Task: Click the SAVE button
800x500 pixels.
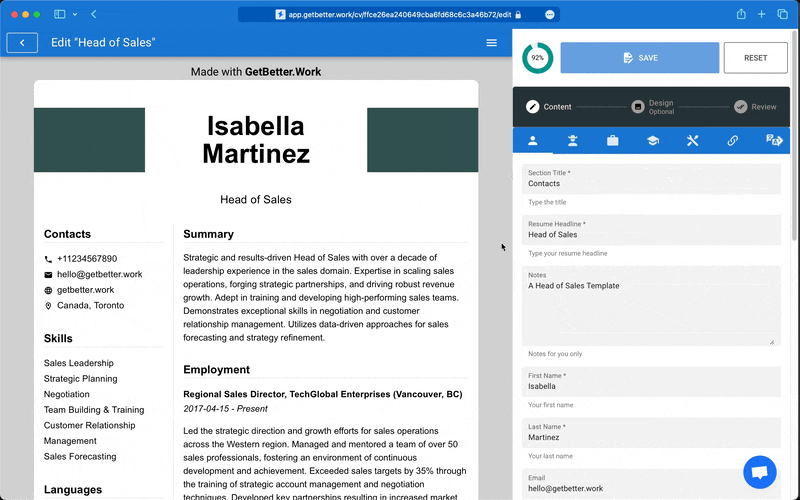Action: (x=639, y=58)
